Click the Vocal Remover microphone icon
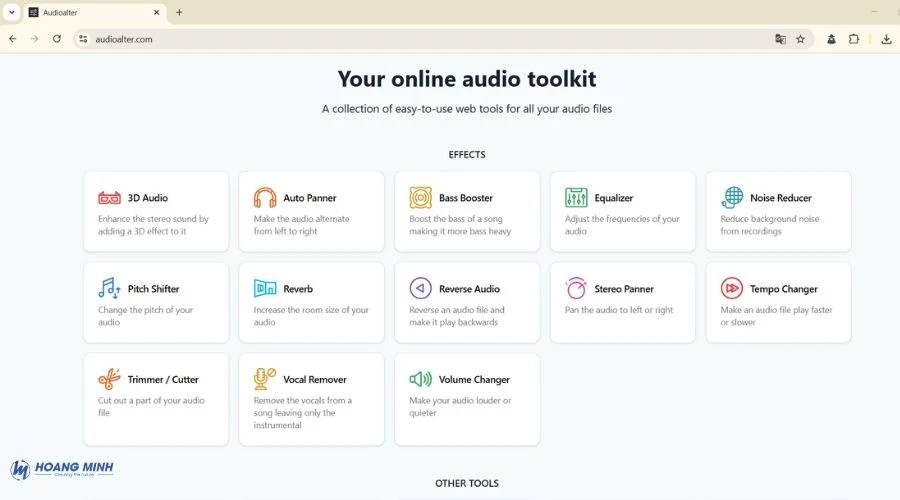The height and width of the screenshot is (500, 900). tap(265, 379)
